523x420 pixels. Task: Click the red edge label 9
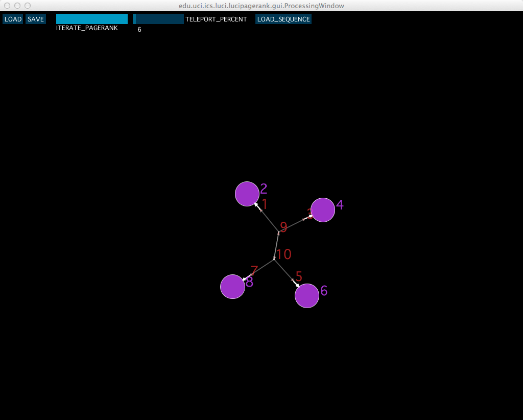point(283,227)
